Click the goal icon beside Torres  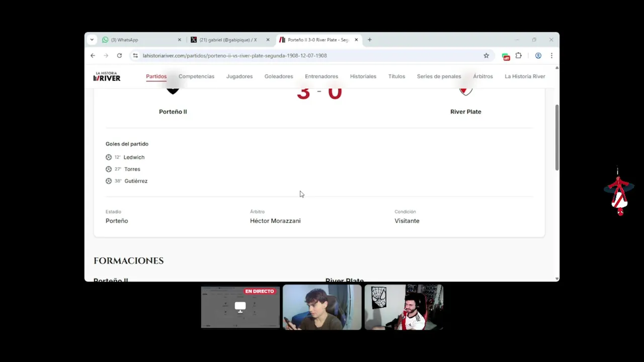109,169
